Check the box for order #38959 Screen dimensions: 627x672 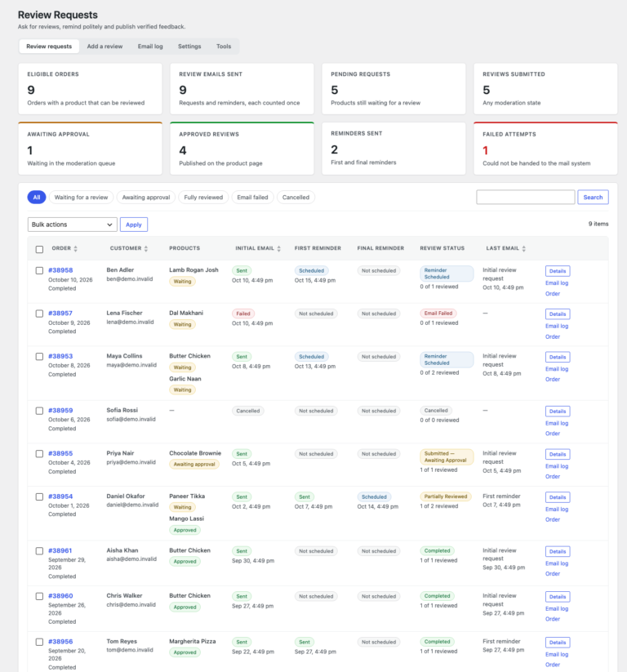point(39,411)
